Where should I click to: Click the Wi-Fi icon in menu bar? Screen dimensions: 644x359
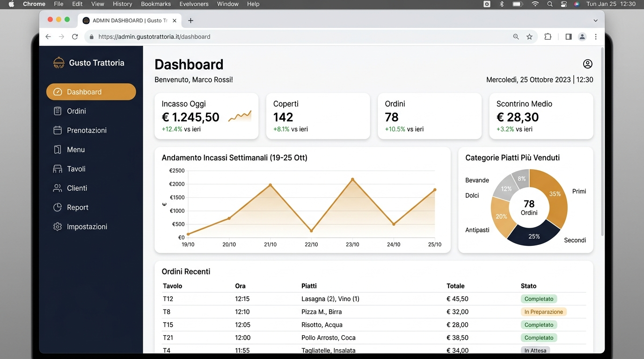[535, 4]
